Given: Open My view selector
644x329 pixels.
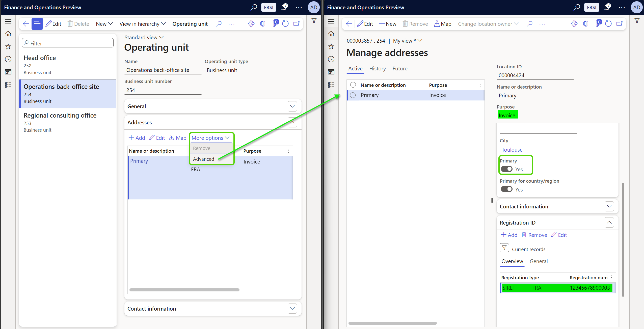Looking at the screenshot, I should pos(408,41).
